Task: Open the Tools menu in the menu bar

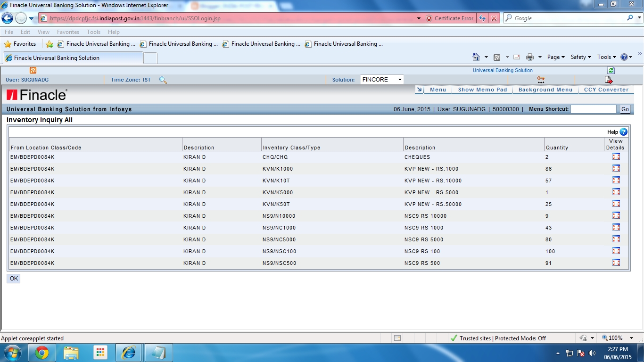Action: coord(93,32)
